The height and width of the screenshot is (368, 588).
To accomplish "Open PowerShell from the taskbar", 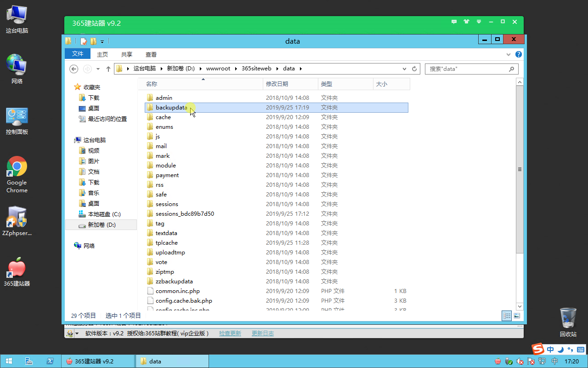I will (50, 361).
